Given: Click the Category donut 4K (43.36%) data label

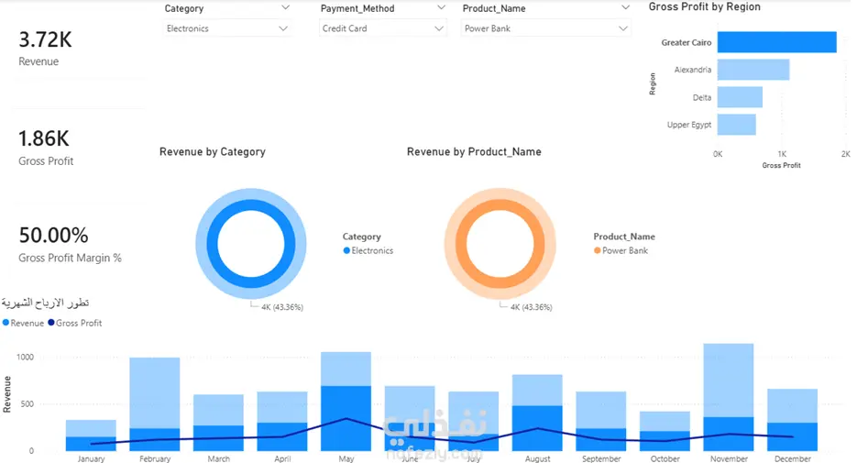Looking at the screenshot, I should click(x=282, y=307).
